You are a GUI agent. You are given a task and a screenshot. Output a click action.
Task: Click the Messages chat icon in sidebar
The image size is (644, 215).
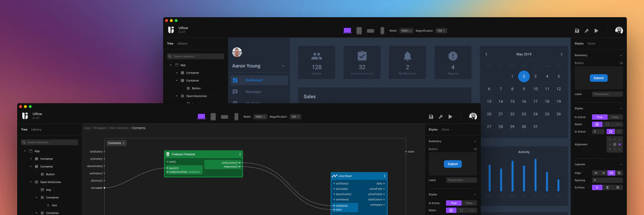(x=235, y=92)
